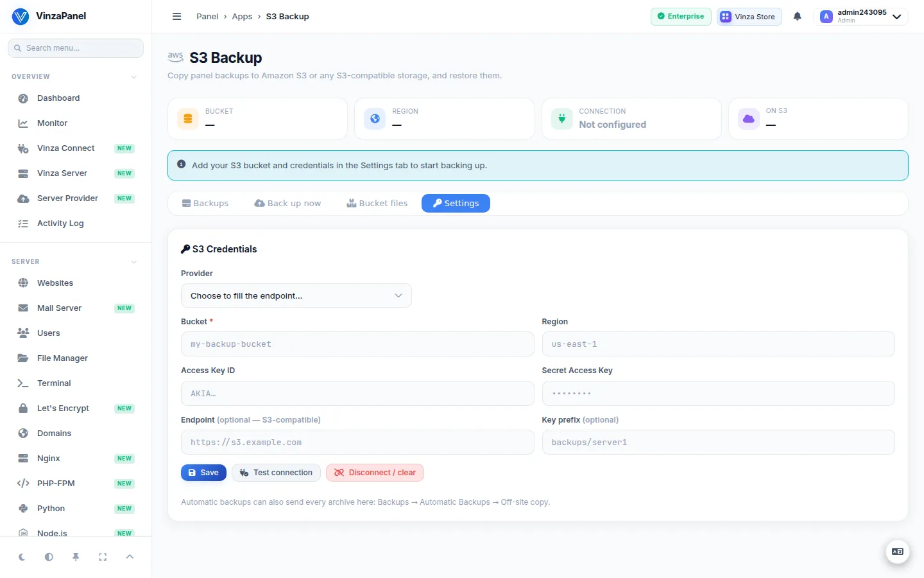Switch to Back up now tab

[x=287, y=204]
